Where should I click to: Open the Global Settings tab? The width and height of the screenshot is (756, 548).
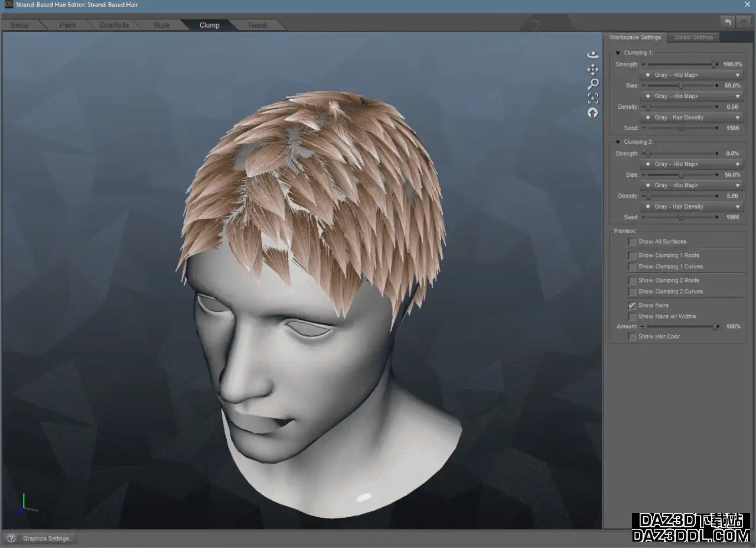pyautogui.click(x=693, y=37)
